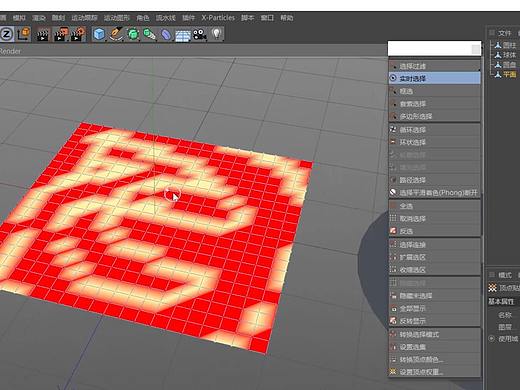Choose 全选 select all entry

click(435, 206)
